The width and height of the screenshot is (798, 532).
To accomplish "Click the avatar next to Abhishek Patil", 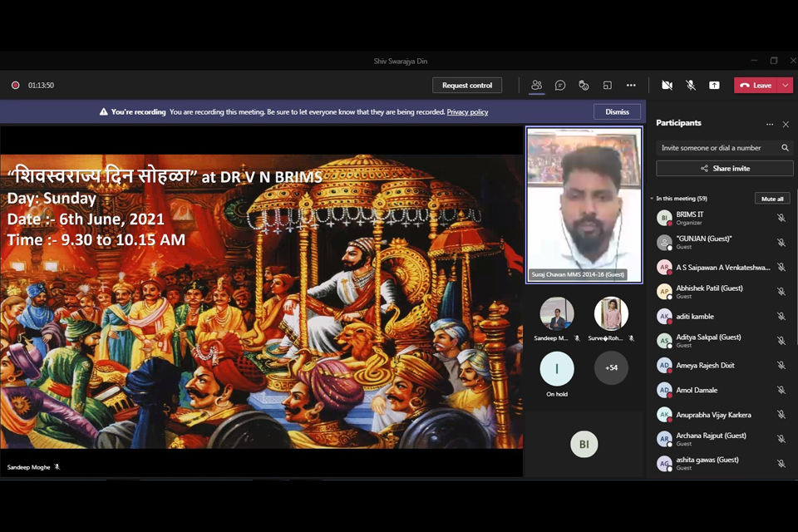I will (664, 291).
